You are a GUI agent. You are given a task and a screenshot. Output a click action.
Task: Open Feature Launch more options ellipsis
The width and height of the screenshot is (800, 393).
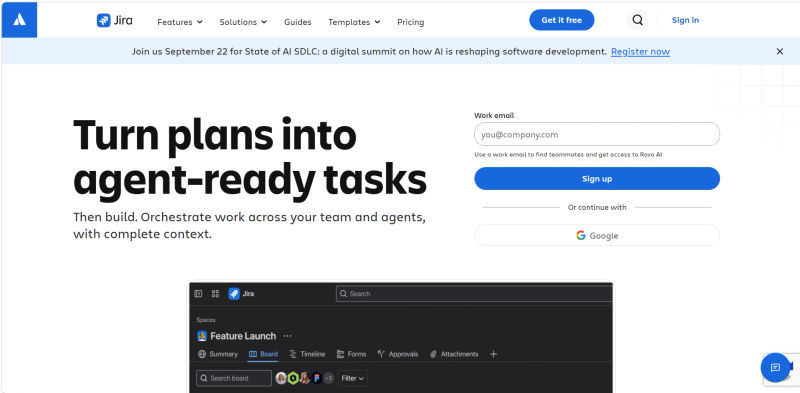(288, 336)
